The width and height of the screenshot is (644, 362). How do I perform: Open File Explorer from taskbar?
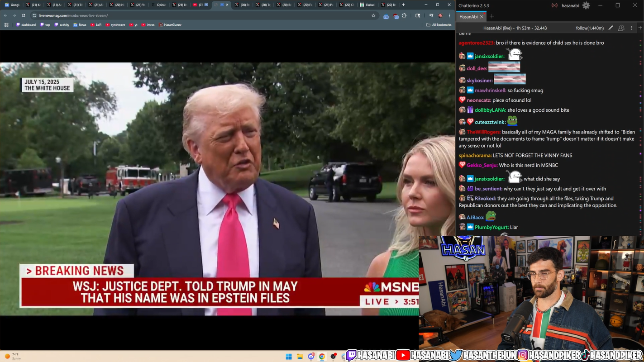tap(300, 356)
